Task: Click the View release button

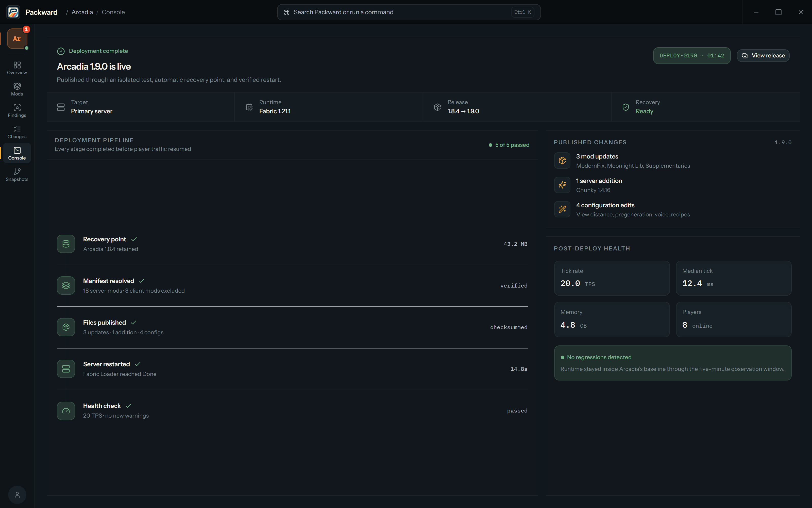Action: click(x=763, y=55)
